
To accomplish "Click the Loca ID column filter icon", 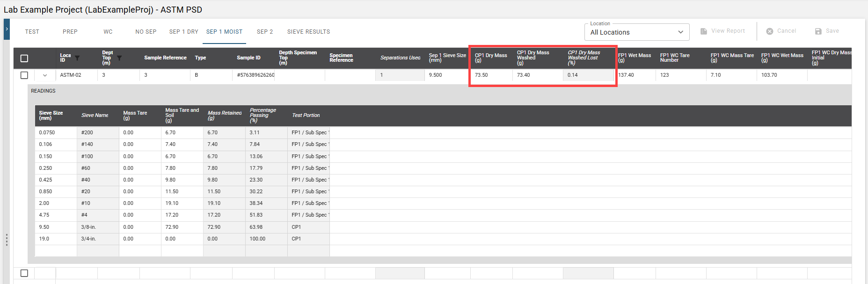I will pos(77,58).
